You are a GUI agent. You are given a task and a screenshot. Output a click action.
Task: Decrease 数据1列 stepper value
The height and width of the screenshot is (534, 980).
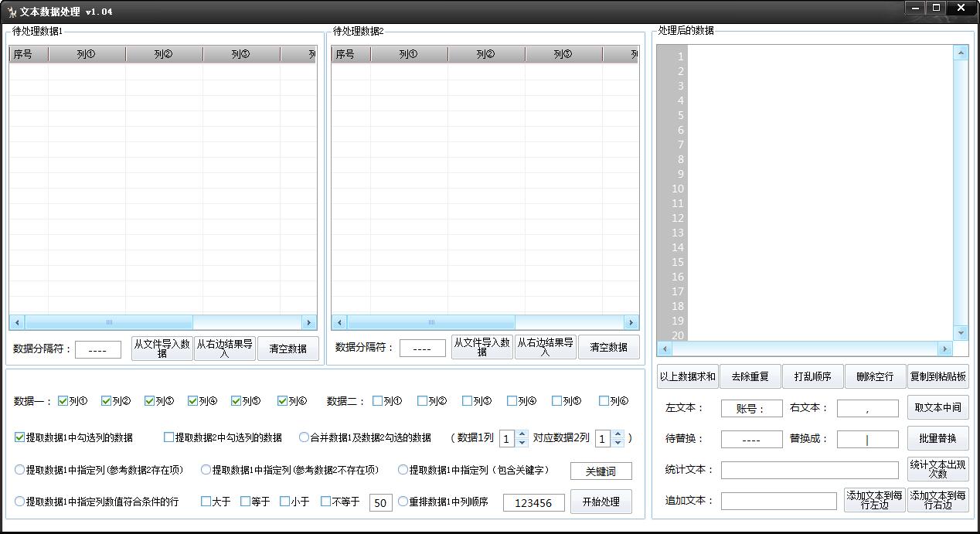[522, 443]
